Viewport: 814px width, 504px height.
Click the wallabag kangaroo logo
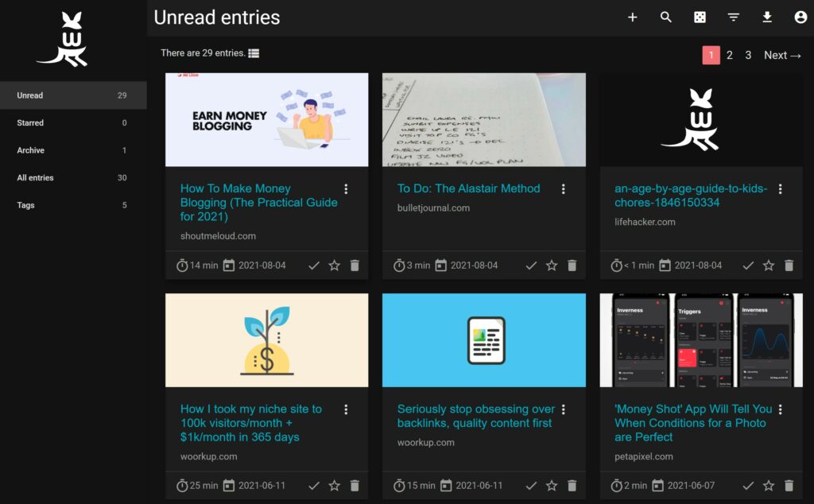point(63,38)
